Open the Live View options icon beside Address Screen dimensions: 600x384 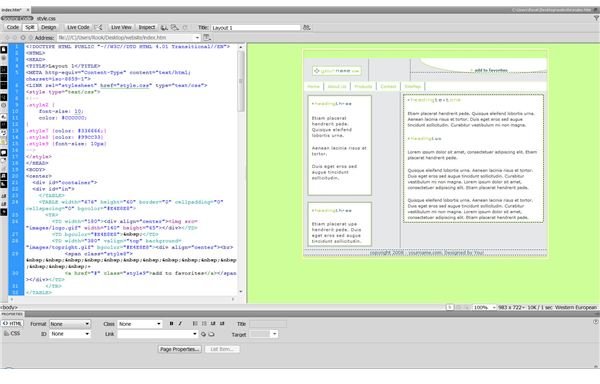[207, 37]
